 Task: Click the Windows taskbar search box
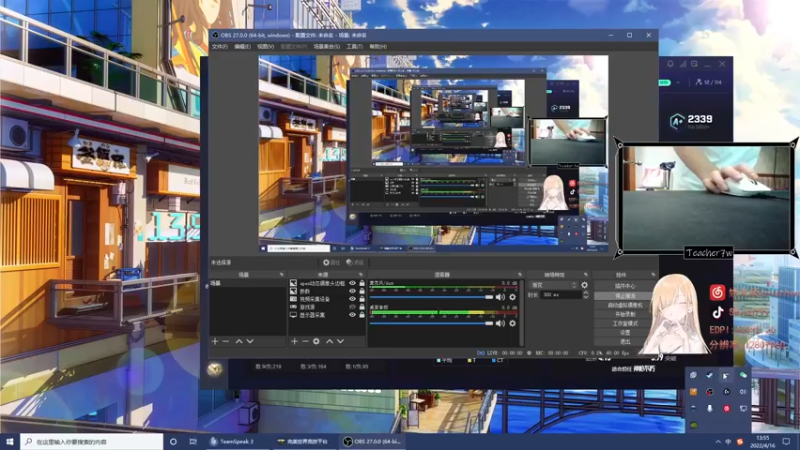point(92,441)
